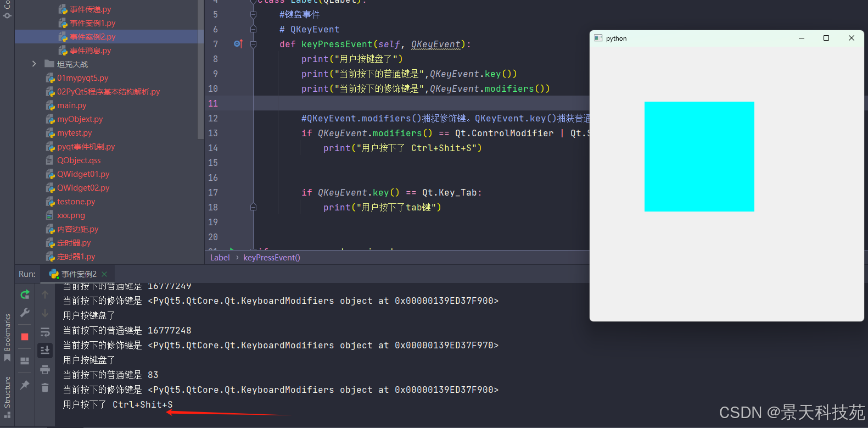
Task: Toggle soft-wrap in the Run console
Action: (45, 332)
